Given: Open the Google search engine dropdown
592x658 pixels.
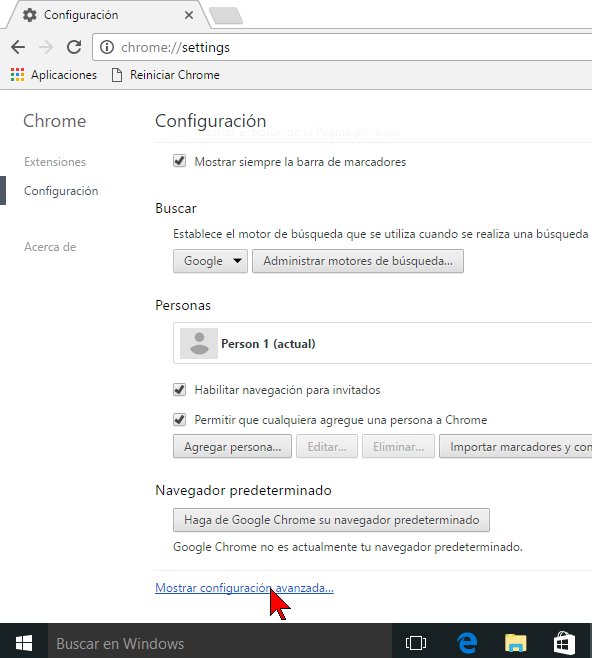Looking at the screenshot, I should (210, 261).
